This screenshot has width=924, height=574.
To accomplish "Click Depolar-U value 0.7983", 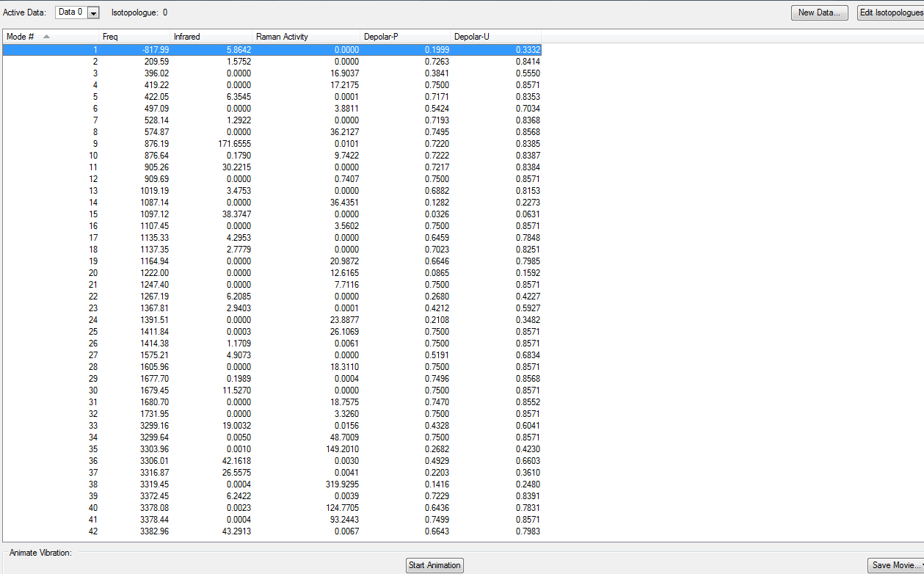I will (528, 531).
